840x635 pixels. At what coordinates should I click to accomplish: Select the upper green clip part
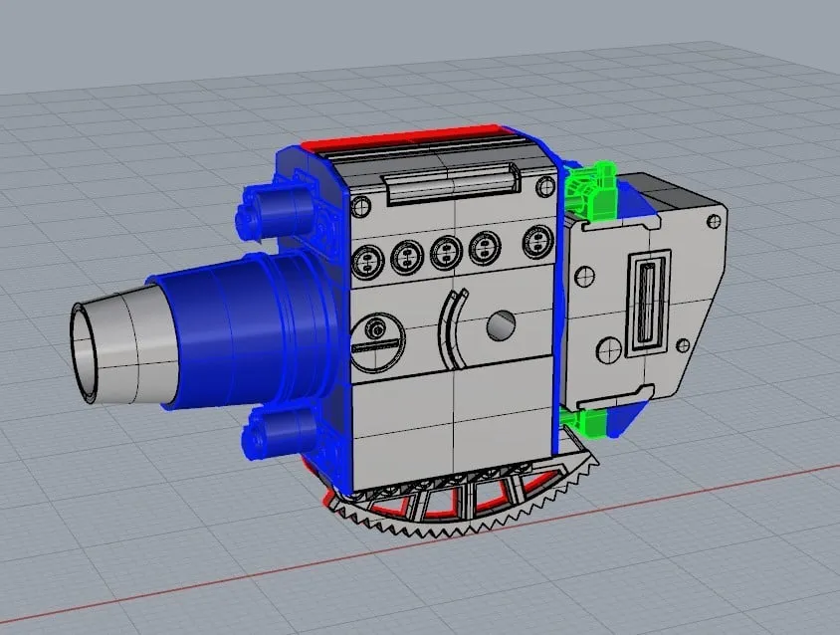click(591, 192)
